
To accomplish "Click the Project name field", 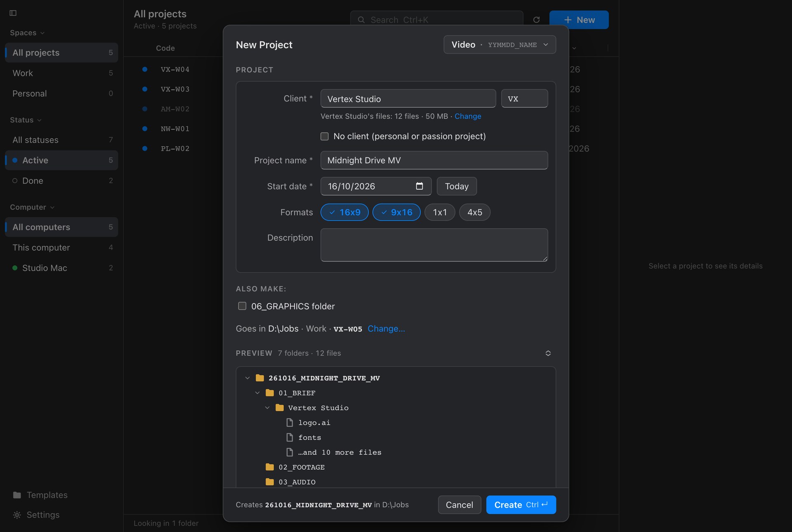I will pyautogui.click(x=434, y=160).
